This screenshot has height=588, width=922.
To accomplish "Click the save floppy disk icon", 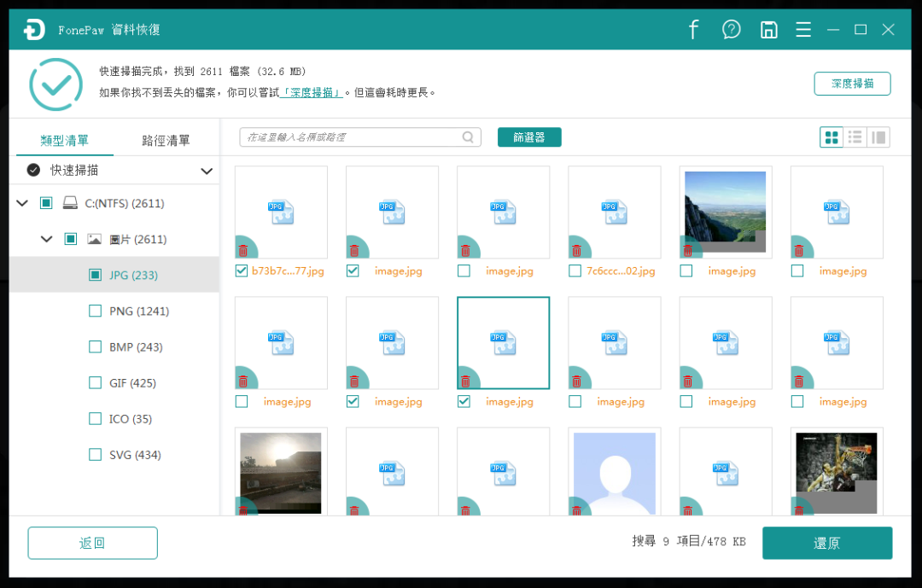I will tap(768, 30).
